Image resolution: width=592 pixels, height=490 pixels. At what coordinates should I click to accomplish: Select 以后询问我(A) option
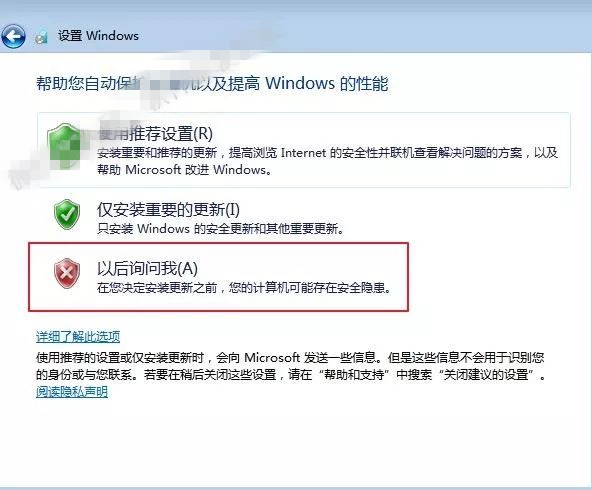(x=148, y=268)
